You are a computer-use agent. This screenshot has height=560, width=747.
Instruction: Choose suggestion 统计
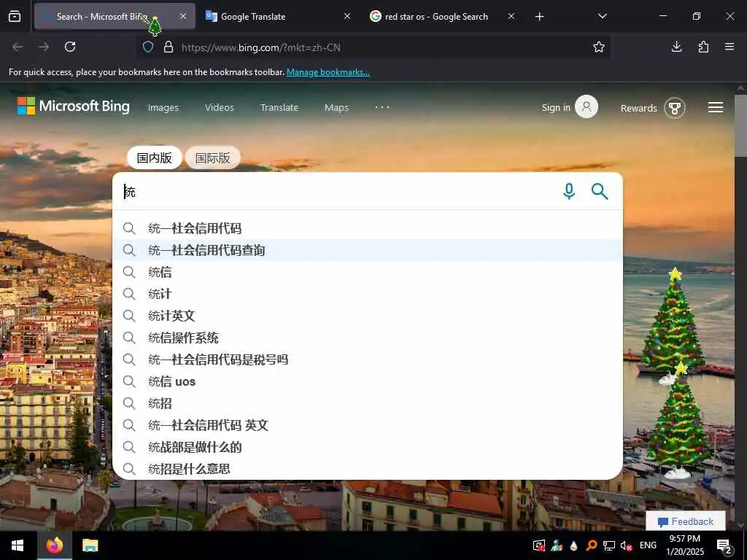pyautogui.click(x=368, y=294)
